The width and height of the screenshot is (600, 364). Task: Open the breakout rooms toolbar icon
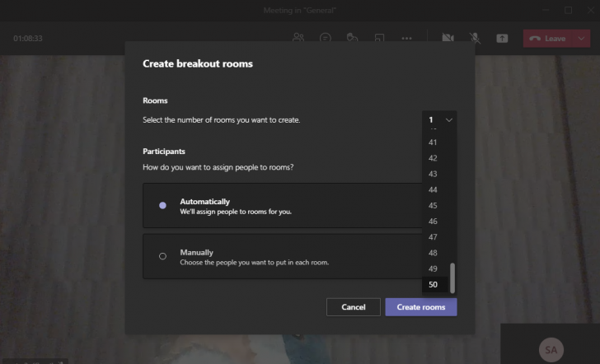pos(379,38)
